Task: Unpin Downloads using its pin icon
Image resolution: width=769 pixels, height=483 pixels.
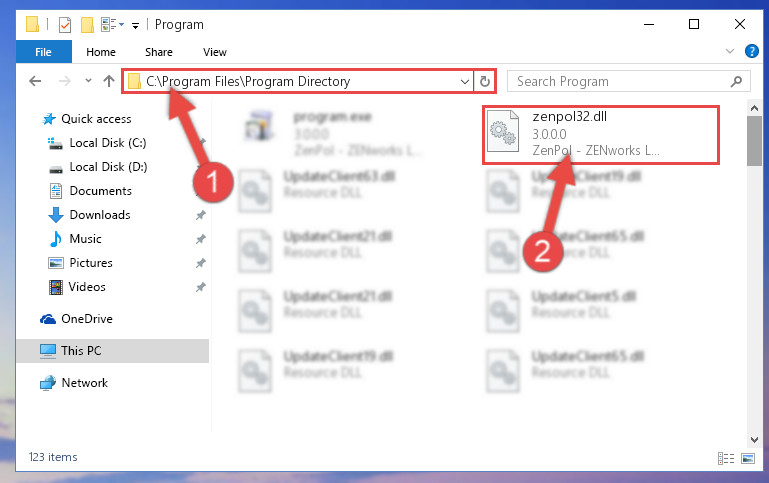Action: click(x=201, y=215)
